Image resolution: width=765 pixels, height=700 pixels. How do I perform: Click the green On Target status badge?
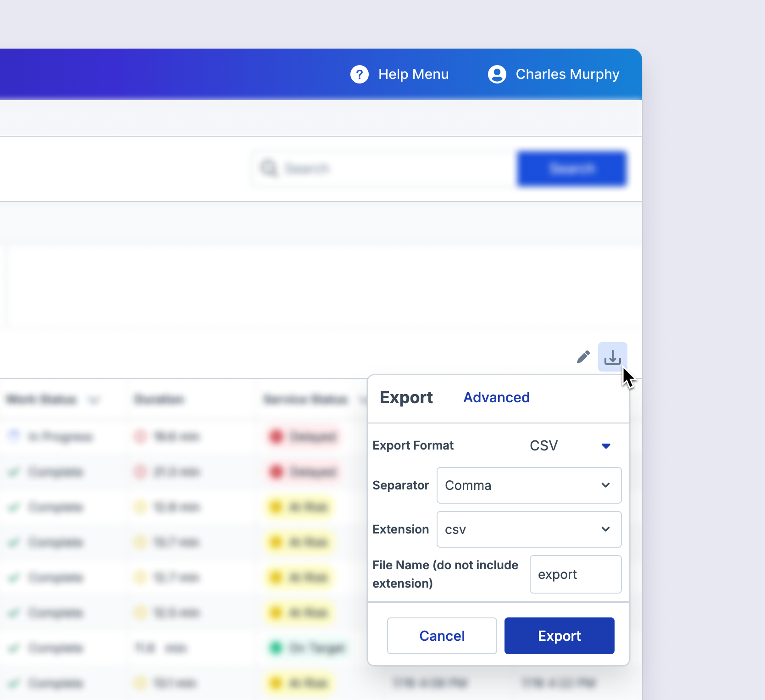click(x=307, y=648)
